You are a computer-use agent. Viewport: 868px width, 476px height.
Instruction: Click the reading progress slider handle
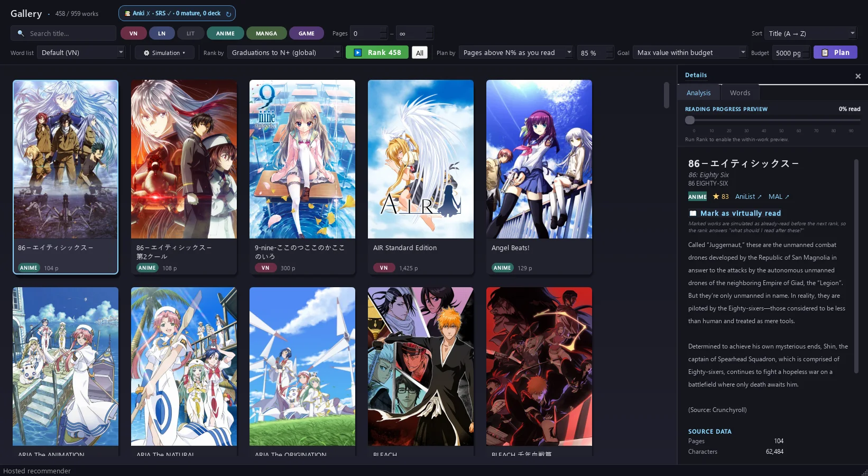click(690, 120)
